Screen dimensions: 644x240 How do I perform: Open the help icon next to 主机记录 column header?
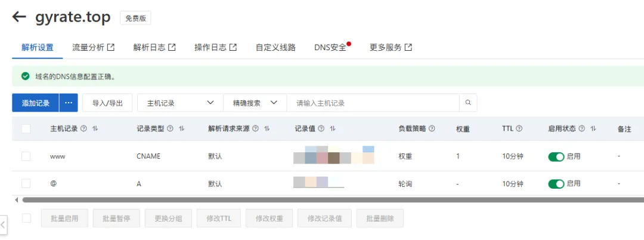point(84,128)
